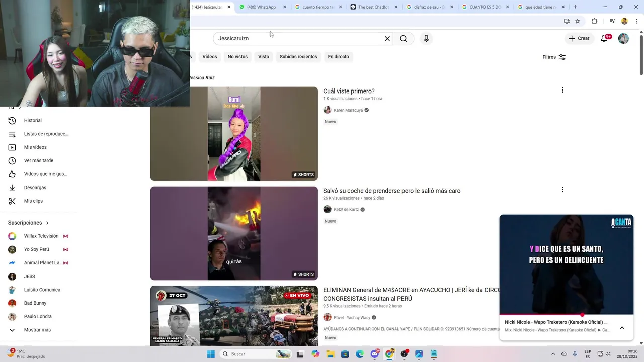
Task: Open the Chrome three-dot menu
Action: tap(636, 21)
